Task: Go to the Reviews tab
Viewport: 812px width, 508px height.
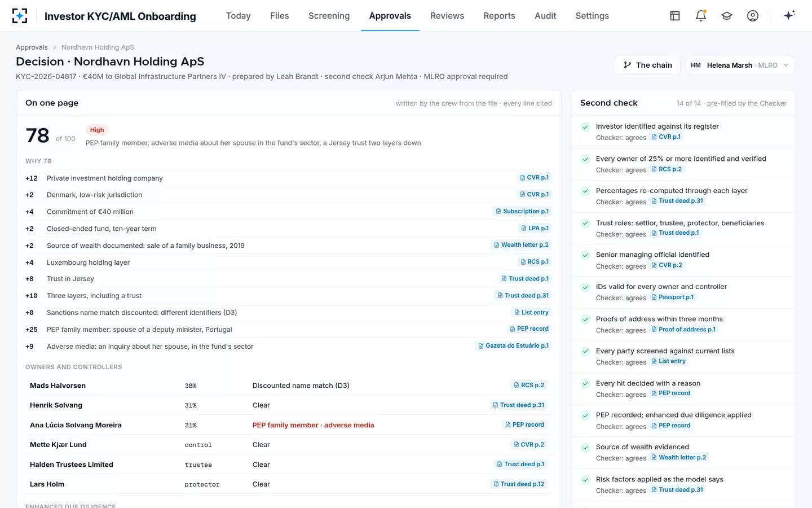Action: (x=447, y=16)
